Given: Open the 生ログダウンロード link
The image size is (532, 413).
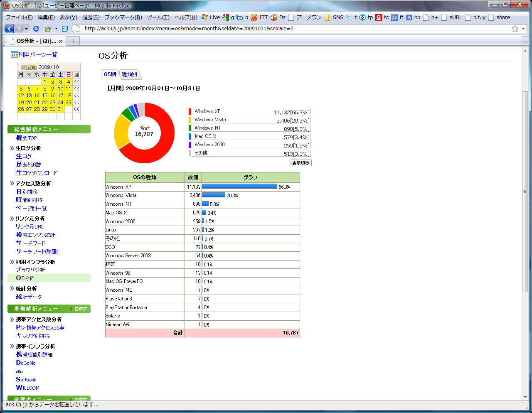Looking at the screenshot, I should coord(37,173).
